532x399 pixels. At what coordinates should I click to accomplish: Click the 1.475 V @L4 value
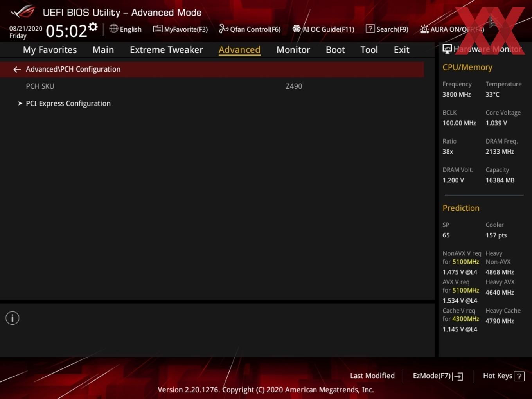tap(460, 272)
